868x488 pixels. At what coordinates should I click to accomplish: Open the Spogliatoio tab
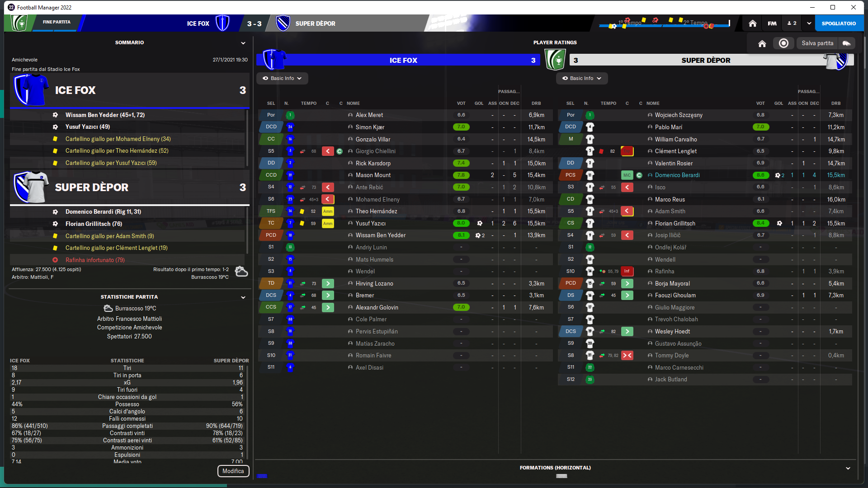(x=839, y=23)
